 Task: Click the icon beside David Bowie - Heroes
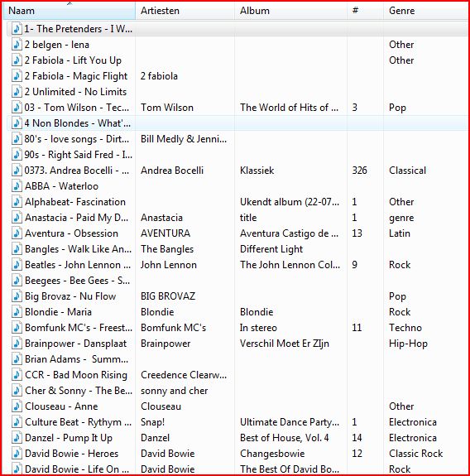coord(17,453)
